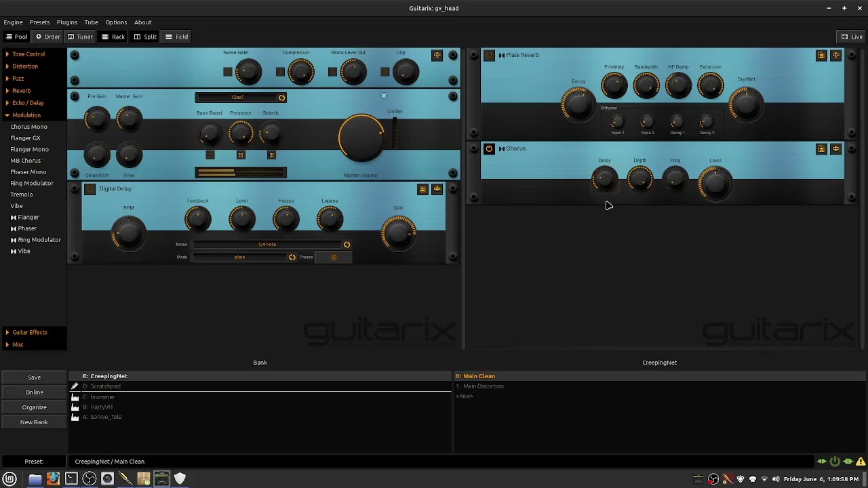The height and width of the screenshot is (488, 868).
Task: Click the Organize button
Action: tap(34, 407)
